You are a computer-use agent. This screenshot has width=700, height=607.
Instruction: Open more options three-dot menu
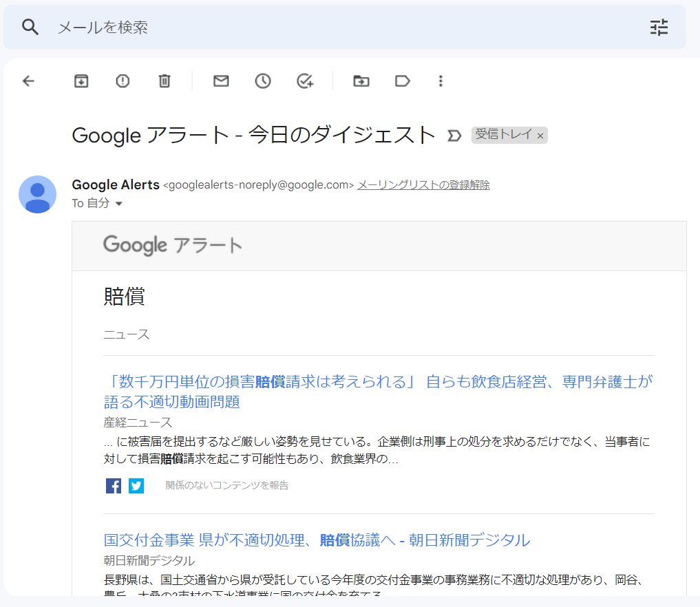tap(441, 81)
